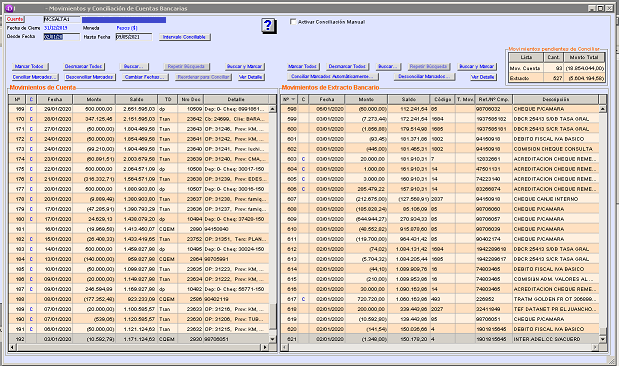The height and width of the screenshot is (366, 619).
Task: Click the Nro Doc column header
Action: tap(191, 99)
